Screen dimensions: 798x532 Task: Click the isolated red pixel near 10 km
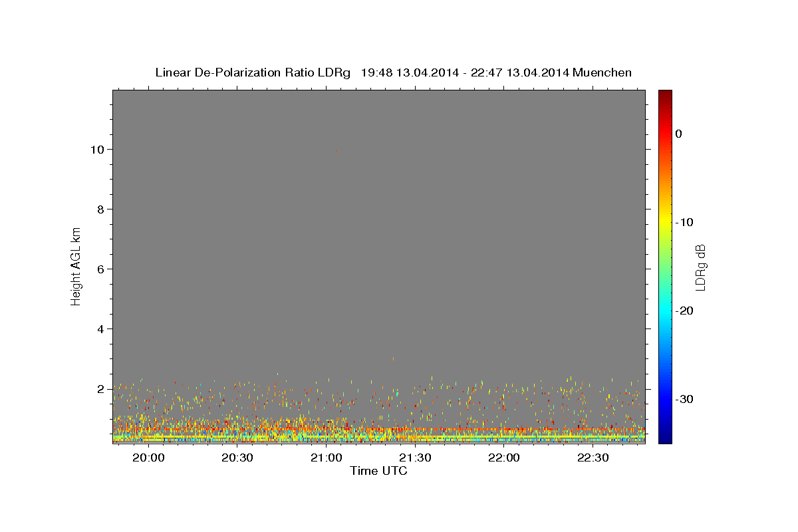pos(336,151)
